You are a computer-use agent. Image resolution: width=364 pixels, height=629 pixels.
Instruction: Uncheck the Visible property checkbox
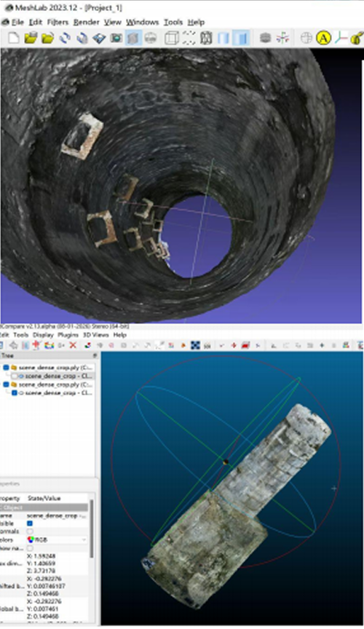pyautogui.click(x=30, y=523)
